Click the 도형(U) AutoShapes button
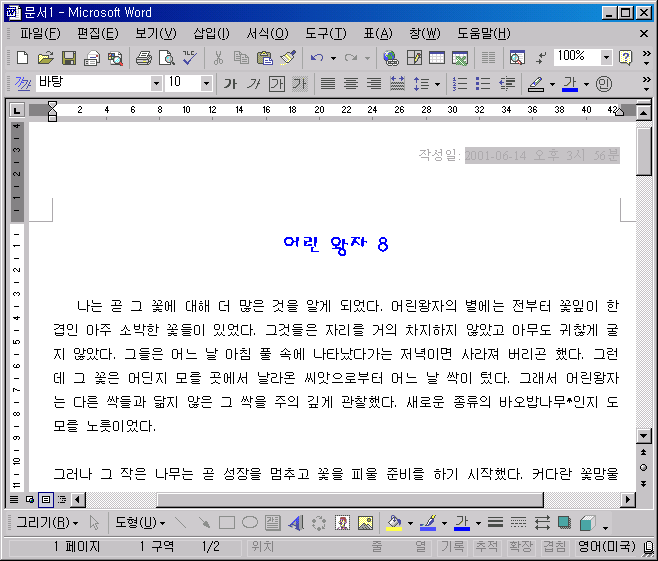Screen dimensions: 658x561 coord(139,522)
